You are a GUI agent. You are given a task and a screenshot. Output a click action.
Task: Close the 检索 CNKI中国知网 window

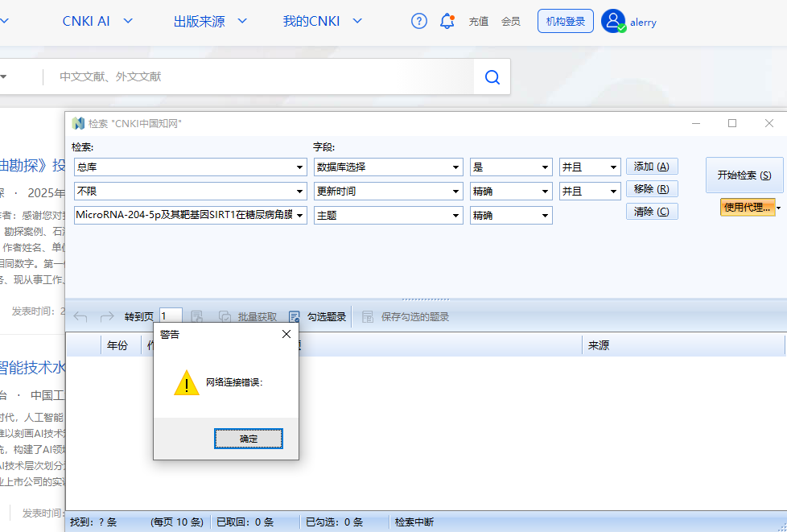pyautogui.click(x=769, y=123)
